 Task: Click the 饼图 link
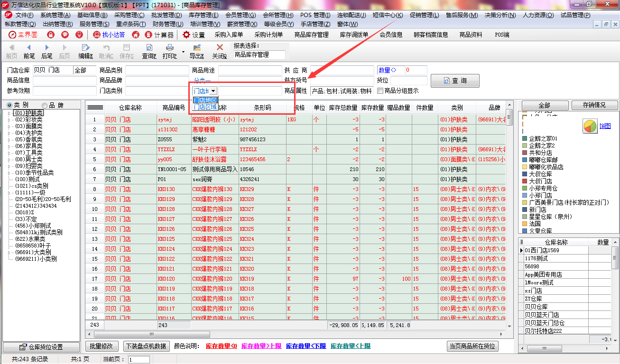tap(605, 126)
